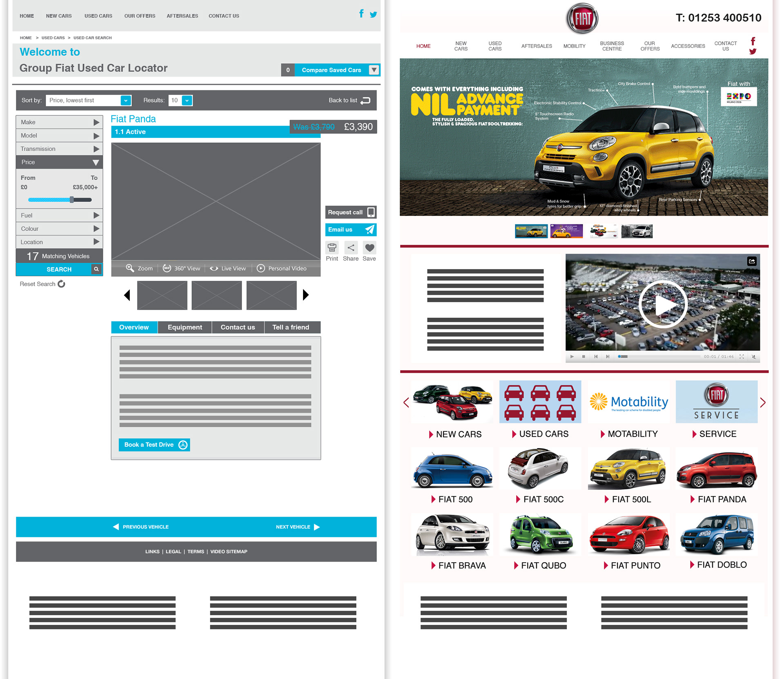The height and width of the screenshot is (679, 784).
Task: Expand the Location filter
Action: click(x=59, y=242)
